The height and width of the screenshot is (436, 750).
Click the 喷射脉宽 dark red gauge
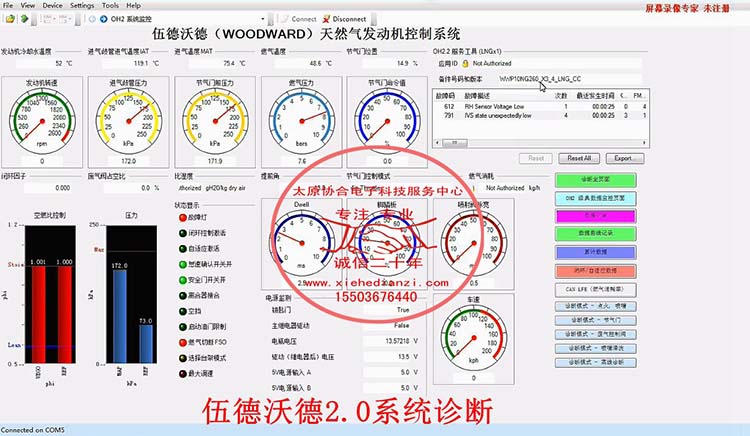[x=474, y=243]
